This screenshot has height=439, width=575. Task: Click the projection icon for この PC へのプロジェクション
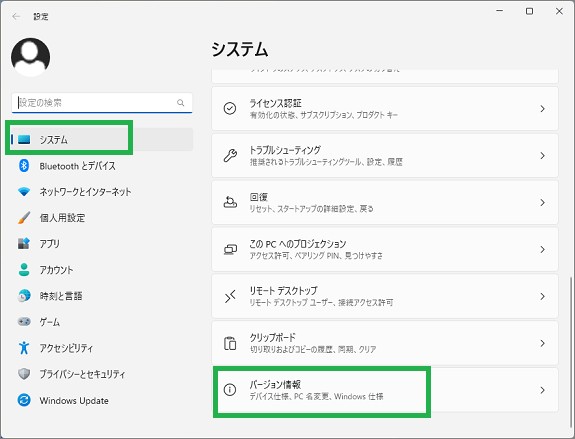point(230,249)
